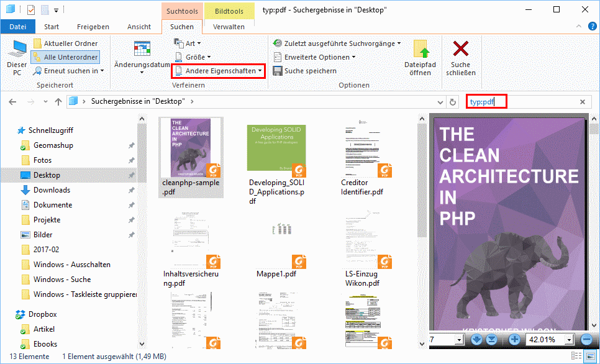Toggle Alle Unterordner search scope
600x364 pixels.
(x=65, y=57)
